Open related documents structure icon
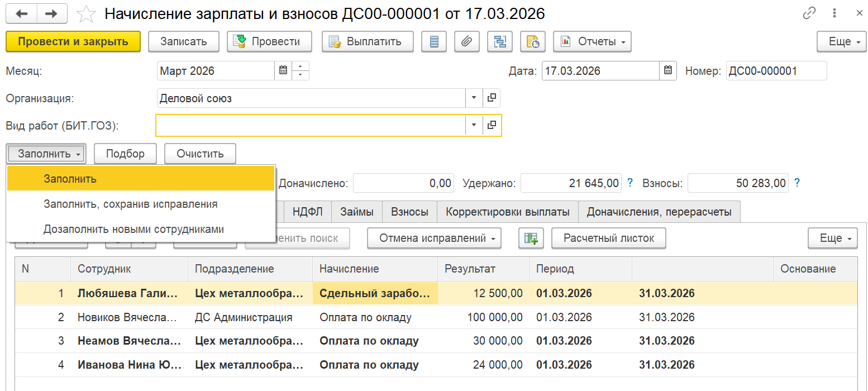Screen dimensions: 868x391 click(500, 41)
